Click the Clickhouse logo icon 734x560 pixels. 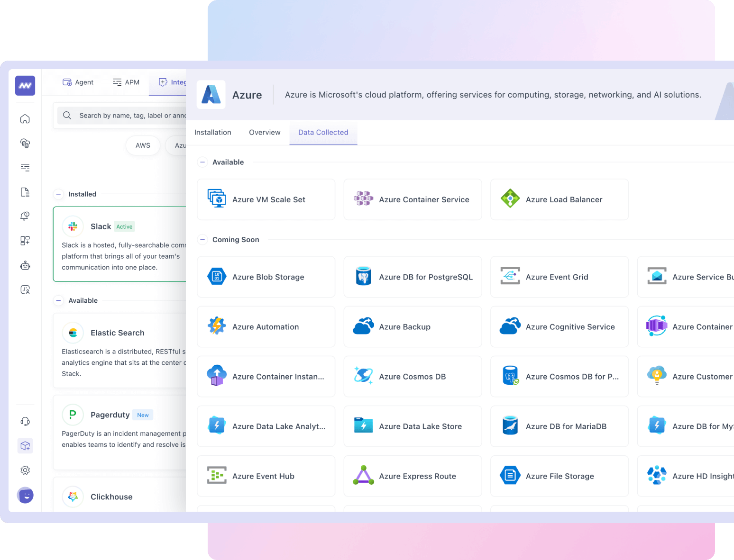coord(73,497)
